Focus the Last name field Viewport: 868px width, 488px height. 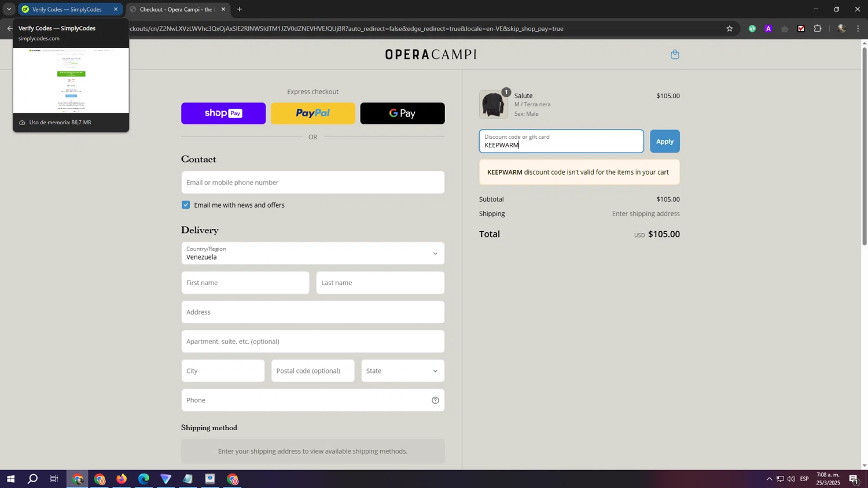380,283
